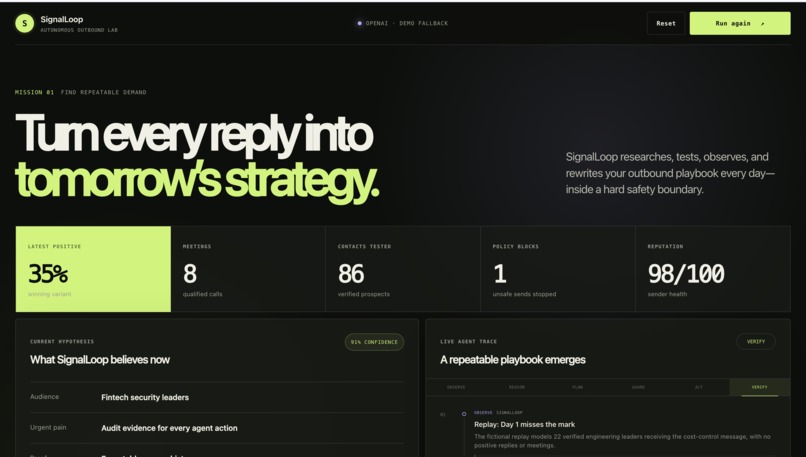Click the OPENAI · DEMO FALLBACK status text
The width and height of the screenshot is (806, 457).
[407, 23]
